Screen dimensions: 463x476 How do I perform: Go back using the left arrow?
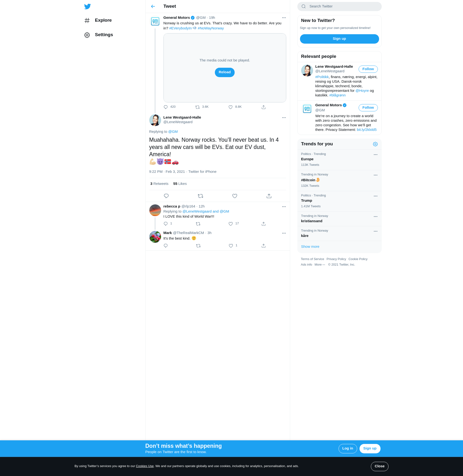(x=153, y=6)
